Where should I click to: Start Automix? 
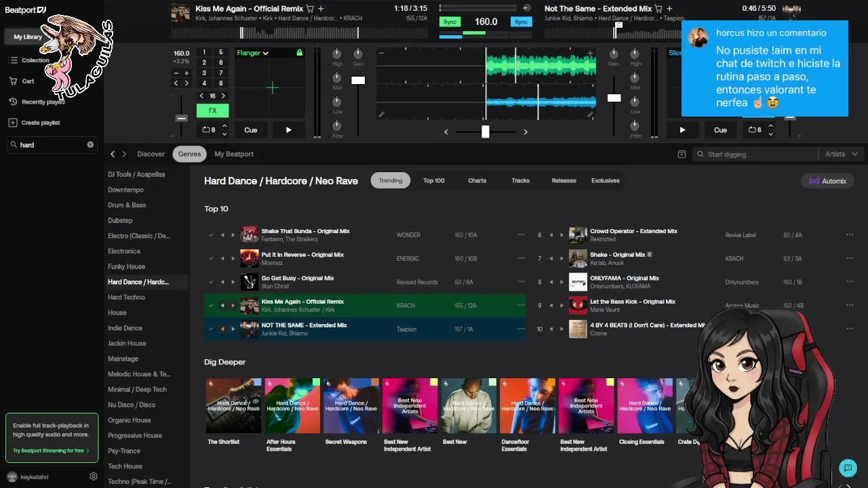pyautogui.click(x=827, y=181)
